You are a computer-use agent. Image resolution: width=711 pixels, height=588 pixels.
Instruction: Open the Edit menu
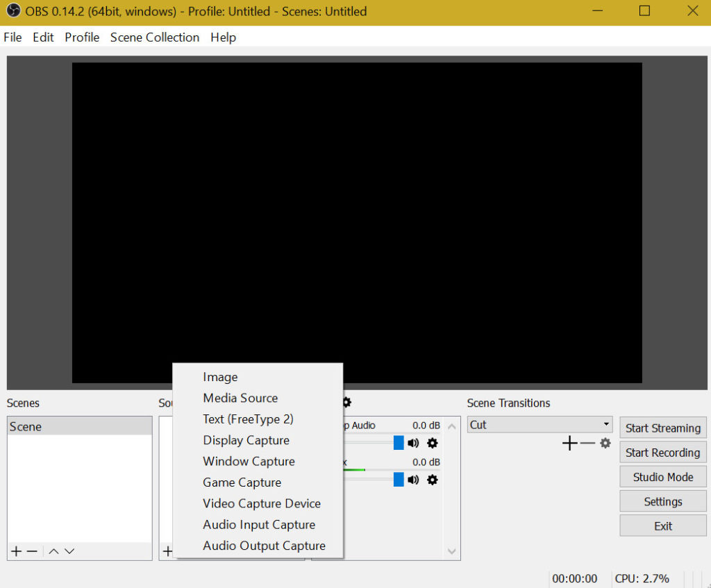(x=43, y=37)
